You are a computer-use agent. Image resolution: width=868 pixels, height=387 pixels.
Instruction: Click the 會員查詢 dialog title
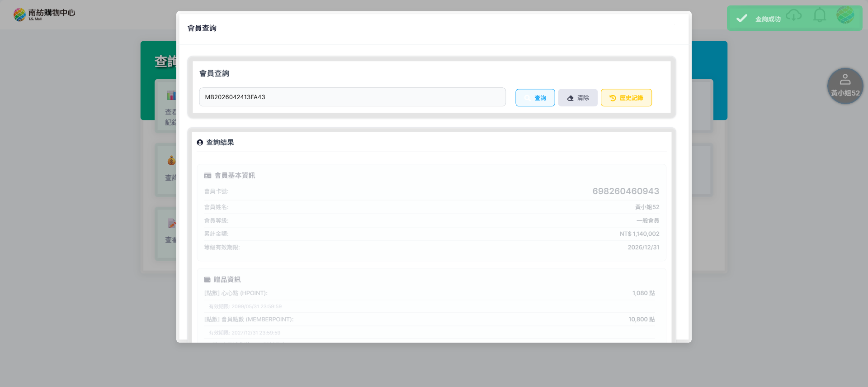[202, 28]
